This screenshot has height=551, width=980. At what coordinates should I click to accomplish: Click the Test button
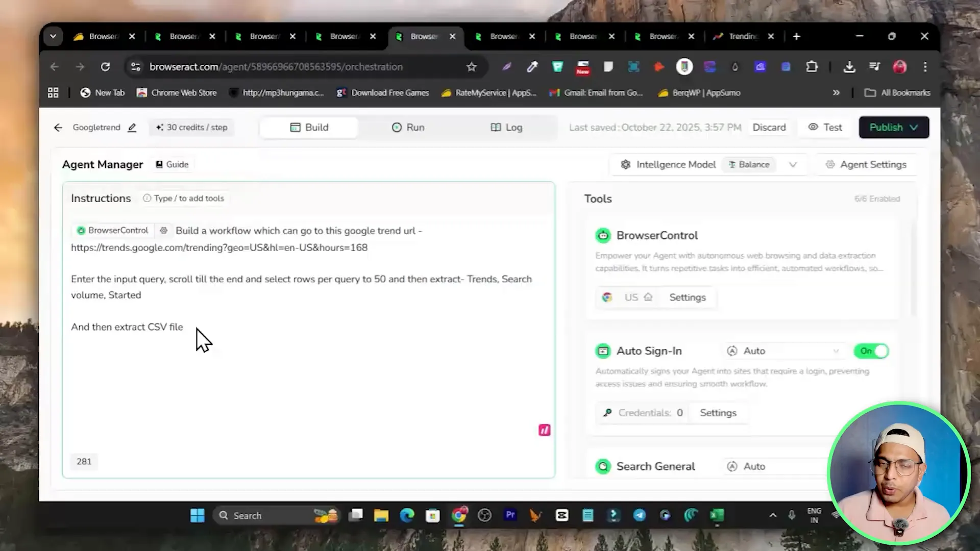tap(825, 128)
